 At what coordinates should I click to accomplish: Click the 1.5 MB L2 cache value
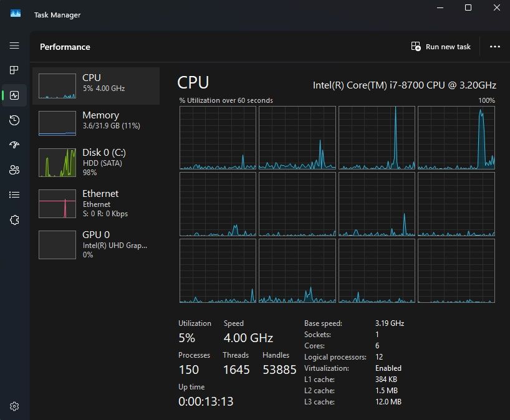pyautogui.click(x=387, y=391)
